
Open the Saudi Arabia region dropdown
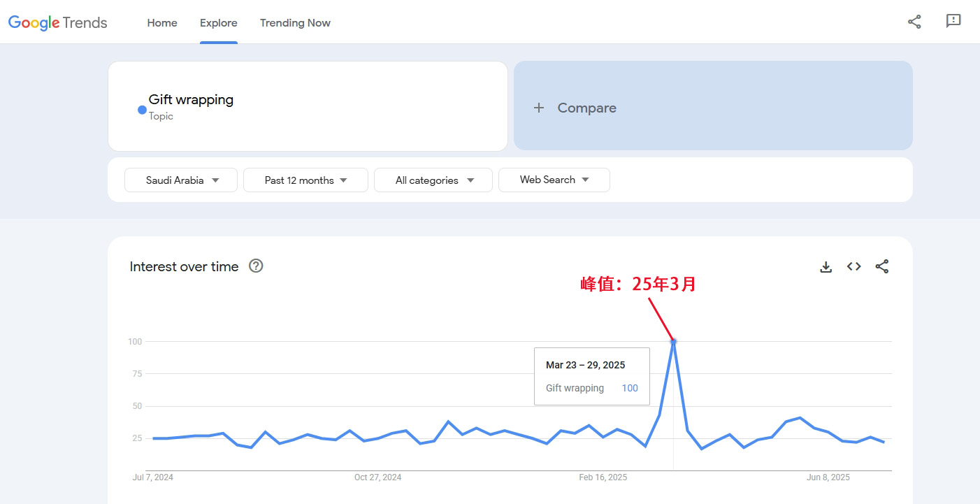coord(181,180)
